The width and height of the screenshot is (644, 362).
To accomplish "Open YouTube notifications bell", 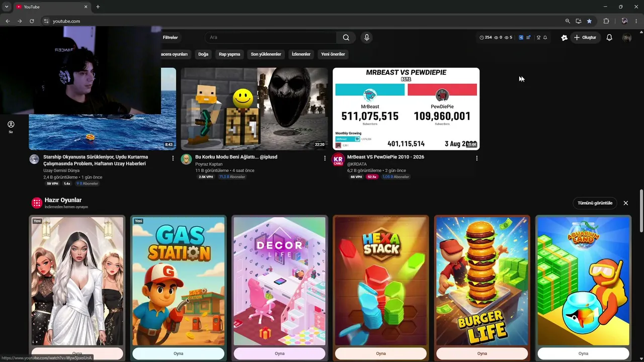I will tap(609, 37).
